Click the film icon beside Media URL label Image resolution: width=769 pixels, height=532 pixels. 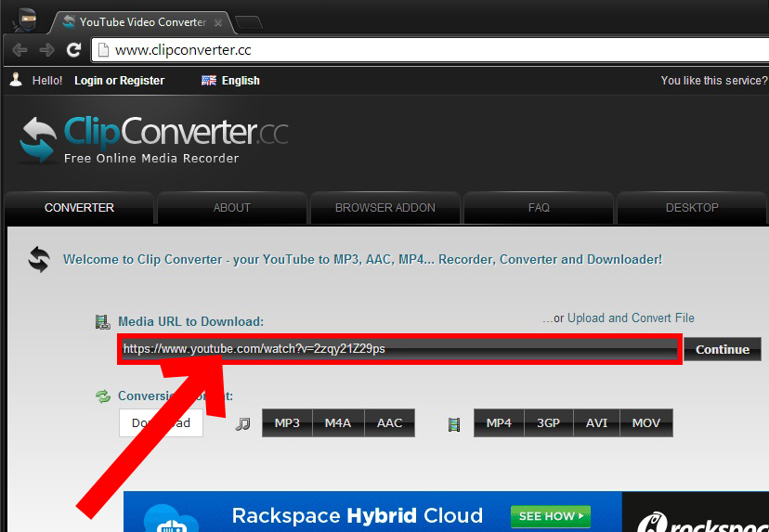click(x=102, y=322)
